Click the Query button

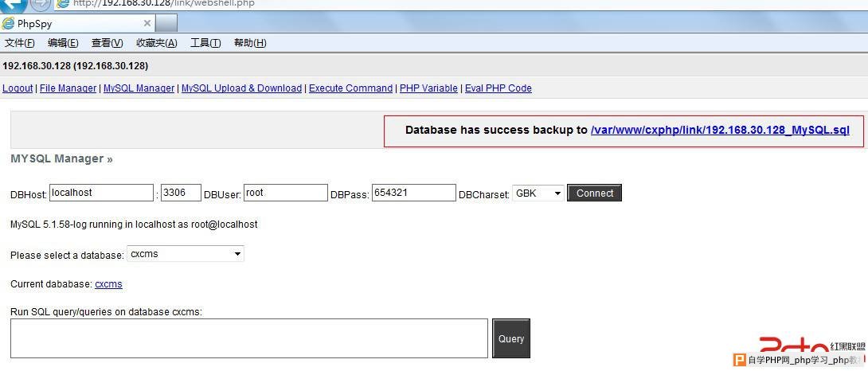511,338
